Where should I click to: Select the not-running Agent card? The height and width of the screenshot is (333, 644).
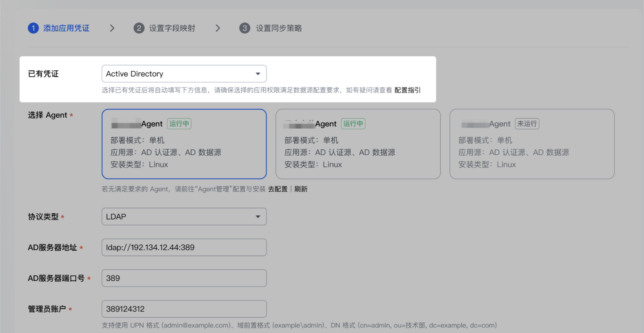[x=532, y=144]
